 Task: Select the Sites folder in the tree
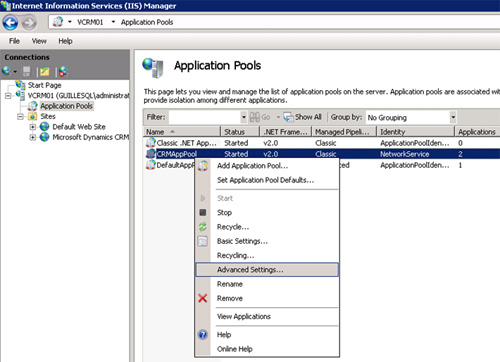point(48,116)
